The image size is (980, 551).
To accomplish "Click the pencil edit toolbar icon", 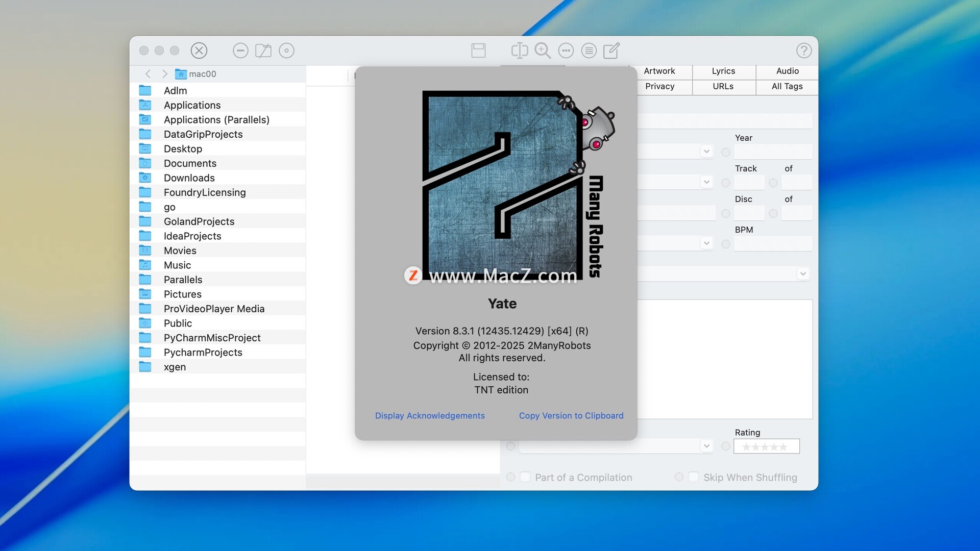I will (611, 51).
